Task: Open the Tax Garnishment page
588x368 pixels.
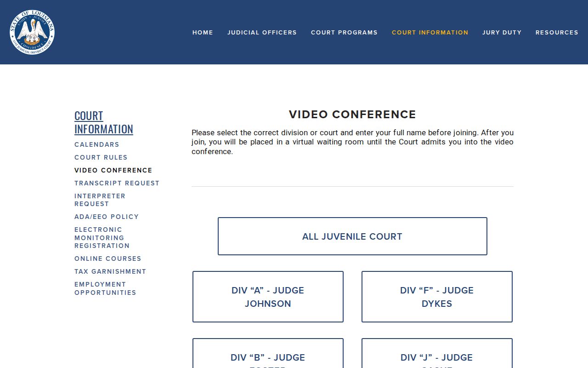Action: [110, 271]
